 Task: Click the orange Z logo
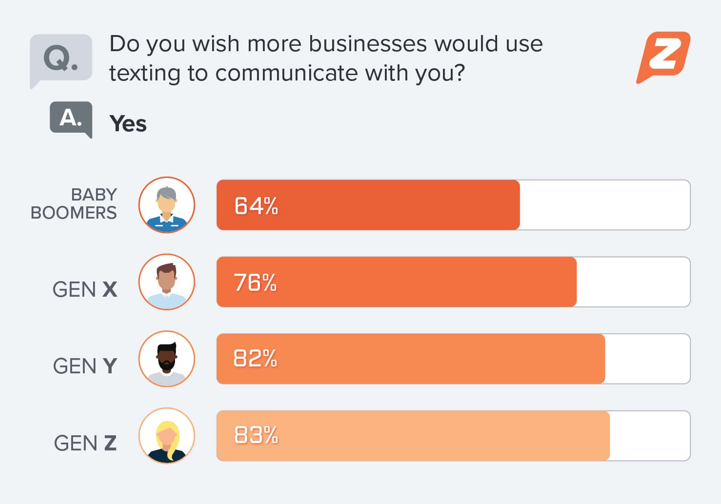[x=663, y=57]
